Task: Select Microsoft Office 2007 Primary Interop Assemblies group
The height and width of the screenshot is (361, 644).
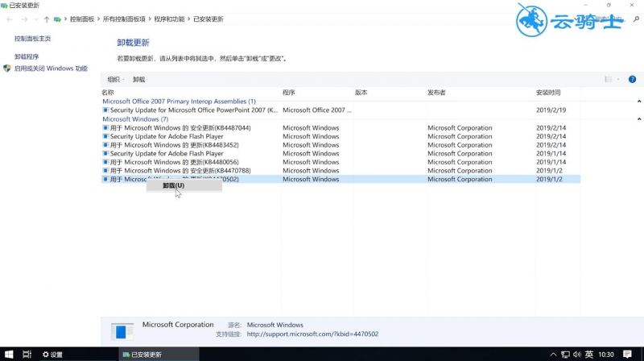Action: [x=179, y=102]
